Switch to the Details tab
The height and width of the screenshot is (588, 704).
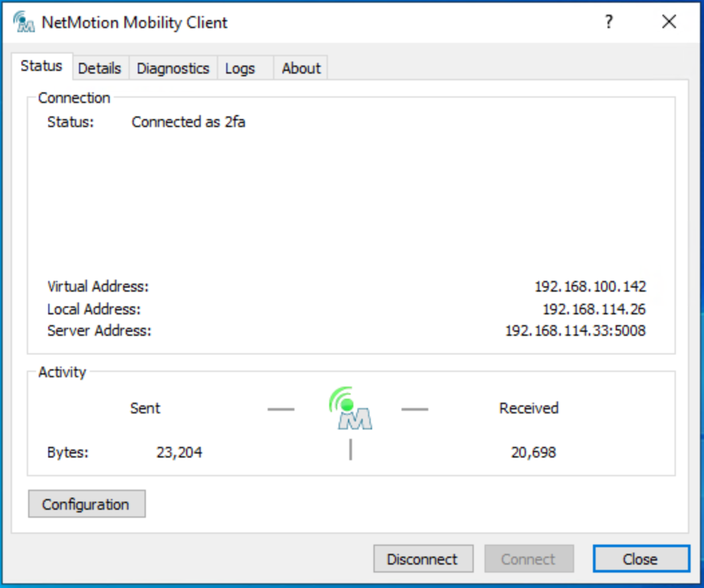100,68
